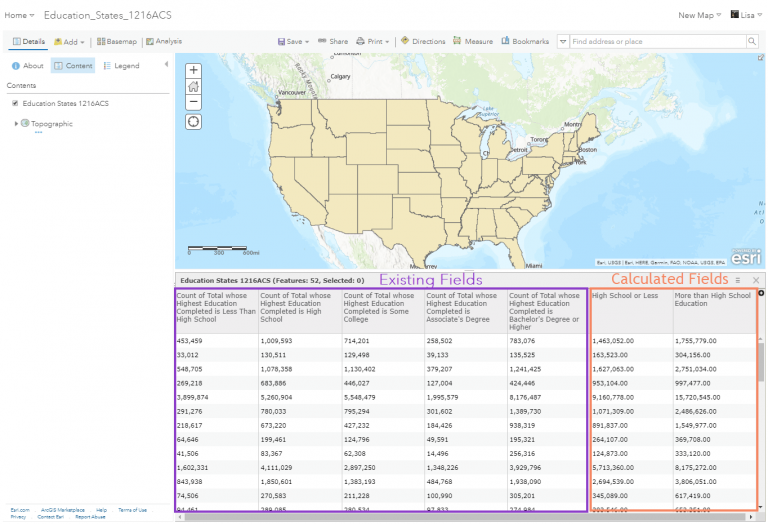Open the Add menu
This screenshot has height=524, width=768.
(69, 42)
